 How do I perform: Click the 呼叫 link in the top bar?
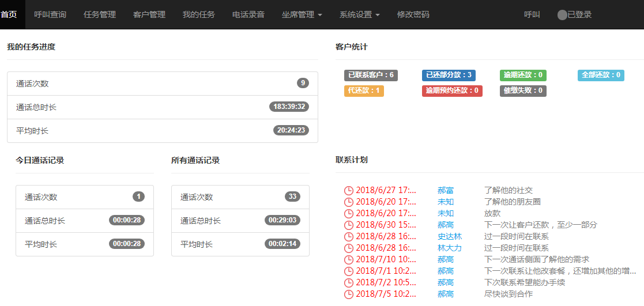point(532,14)
